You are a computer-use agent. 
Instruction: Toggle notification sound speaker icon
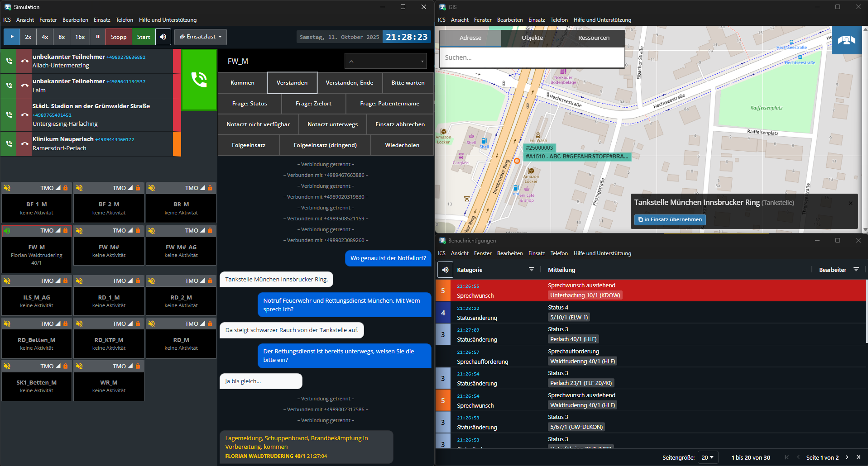[x=445, y=270]
